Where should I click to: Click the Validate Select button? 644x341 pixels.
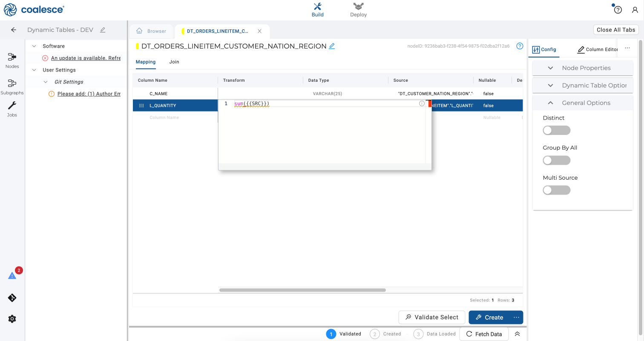431,317
